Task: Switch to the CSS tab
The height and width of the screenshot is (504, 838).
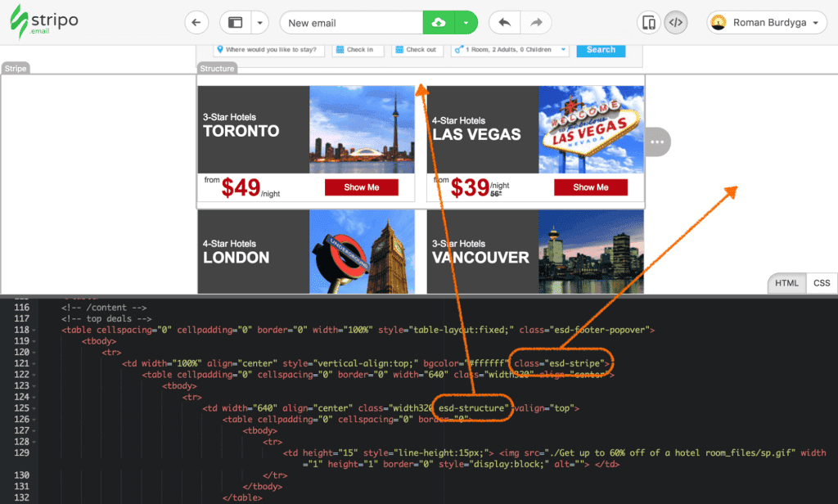Action: click(x=822, y=283)
